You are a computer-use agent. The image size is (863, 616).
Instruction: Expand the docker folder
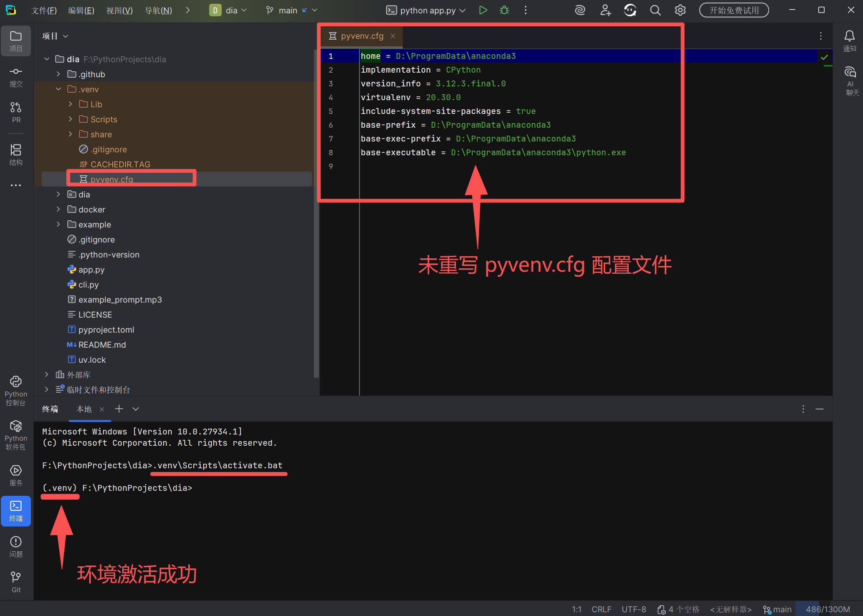pos(58,210)
